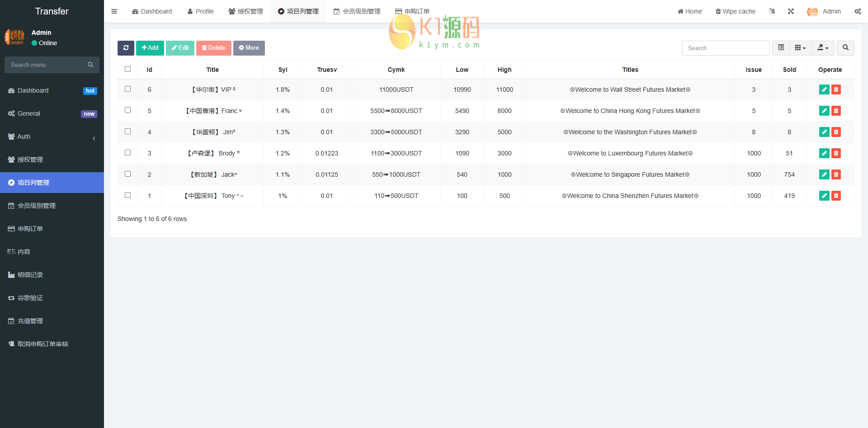
Task: Switch to the 申购订单 tab
Action: pos(412,11)
